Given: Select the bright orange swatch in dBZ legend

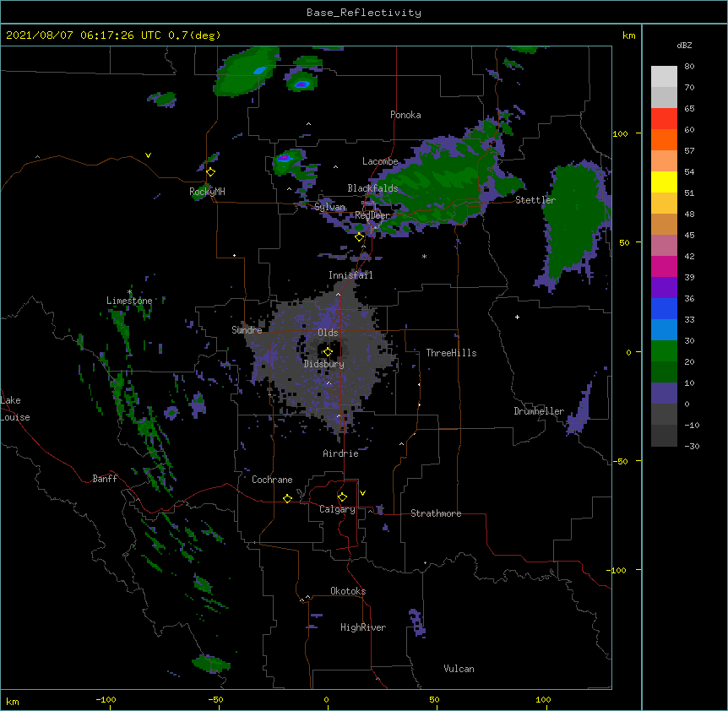Looking at the screenshot, I should coord(664,139).
